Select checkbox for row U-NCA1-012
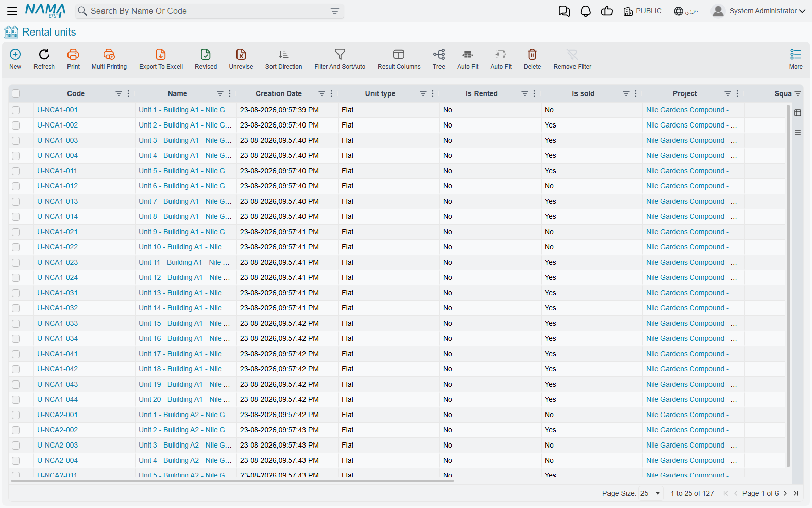 (x=16, y=186)
